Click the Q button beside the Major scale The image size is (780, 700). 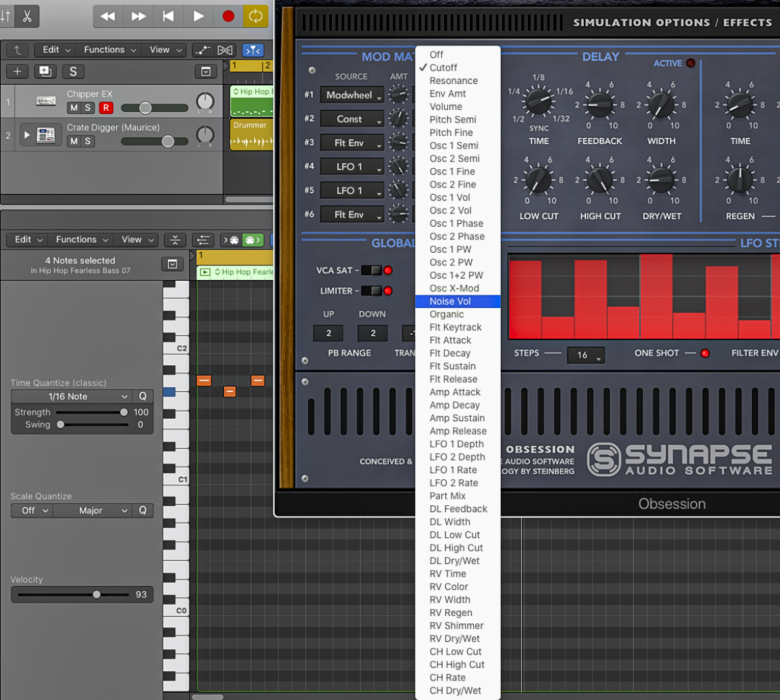(143, 511)
